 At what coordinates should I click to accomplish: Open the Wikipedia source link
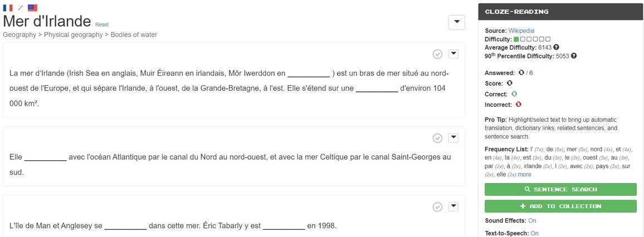point(521,31)
